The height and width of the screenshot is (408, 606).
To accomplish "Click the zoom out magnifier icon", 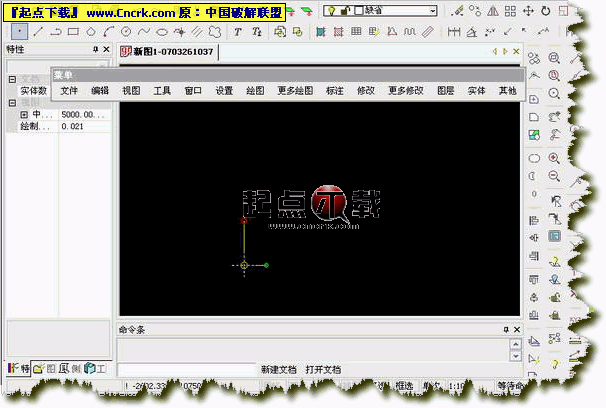I will point(554,176).
